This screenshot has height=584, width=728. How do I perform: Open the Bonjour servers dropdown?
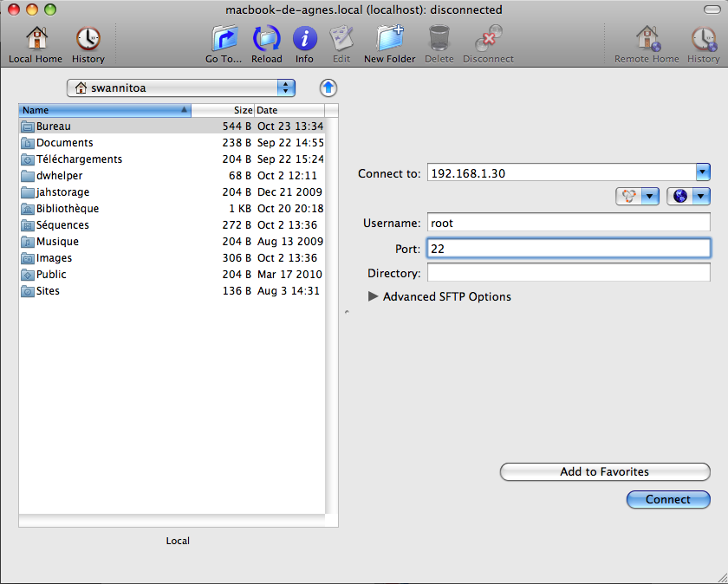(x=637, y=197)
